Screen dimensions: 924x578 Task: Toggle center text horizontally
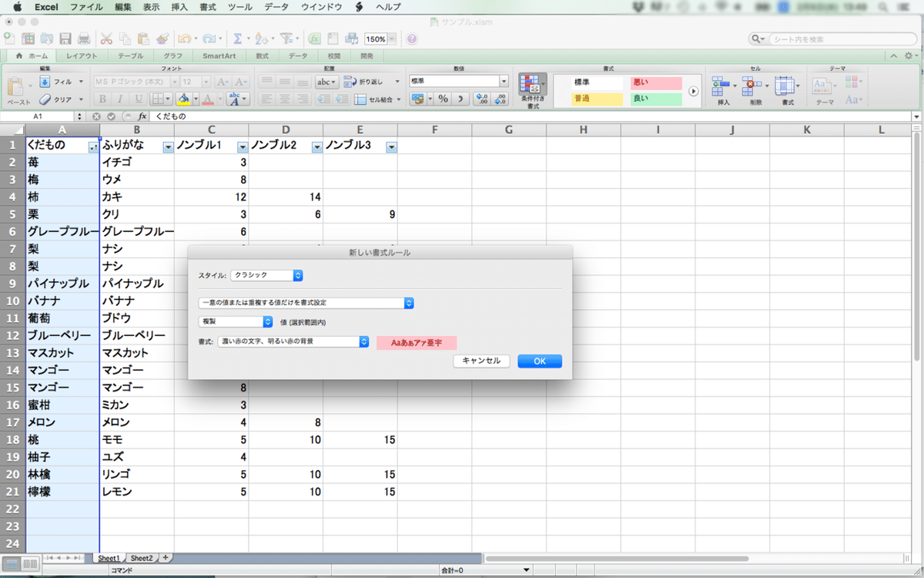285,99
